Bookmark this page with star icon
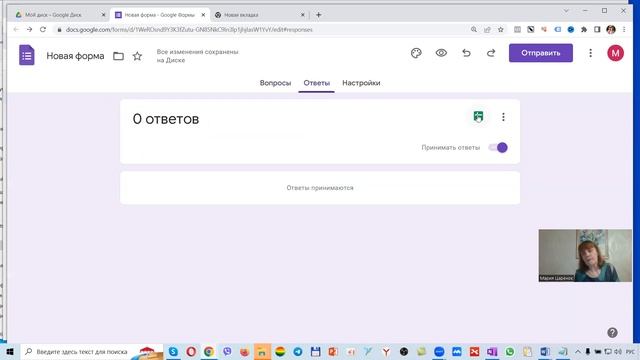 pyautogui.click(x=501, y=29)
